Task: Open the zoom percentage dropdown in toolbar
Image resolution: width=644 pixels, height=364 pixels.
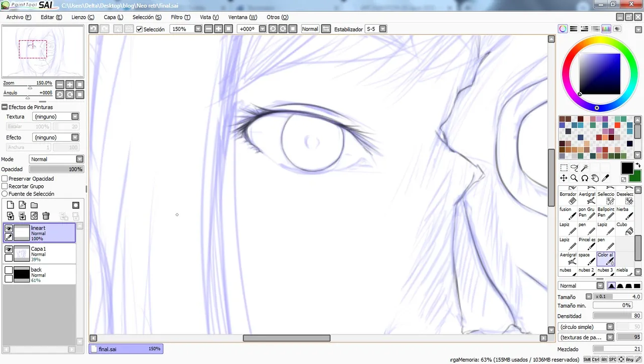Action: click(198, 29)
